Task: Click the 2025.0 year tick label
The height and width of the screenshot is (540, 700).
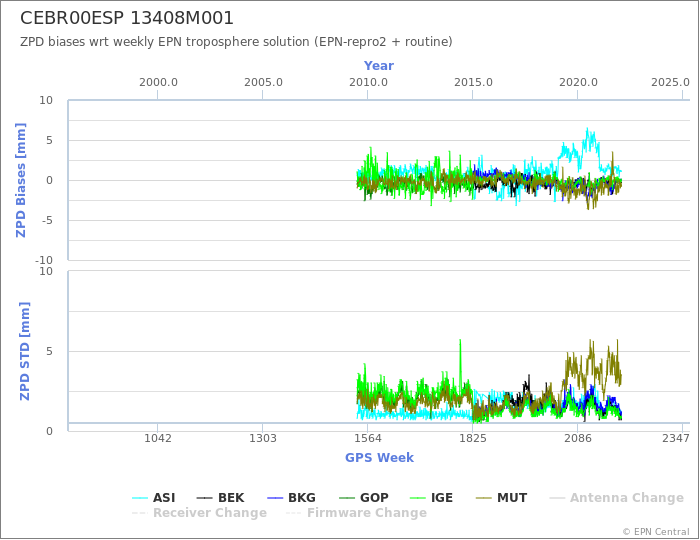Action: coord(670,83)
